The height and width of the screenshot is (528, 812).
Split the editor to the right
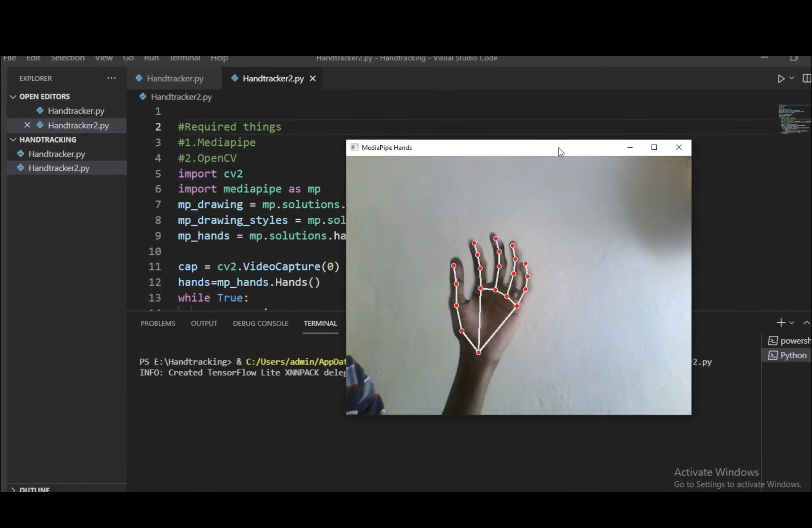point(806,78)
